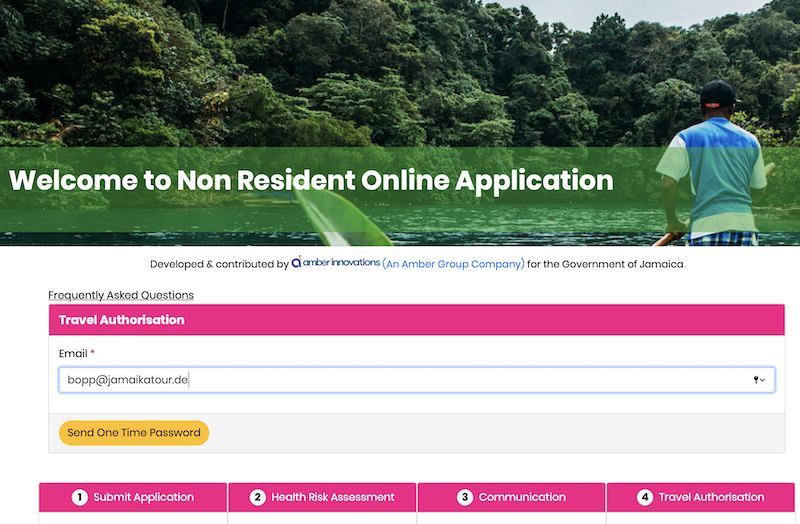Click the number 2 circle icon
Screen dimensions: 800x524
258,497
